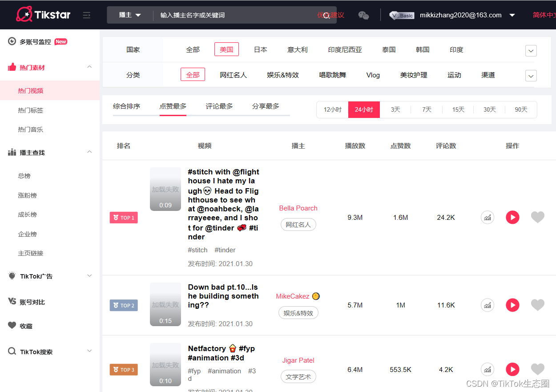
Task: Open analytics chart for Jigar Patel video
Action: tap(488, 369)
